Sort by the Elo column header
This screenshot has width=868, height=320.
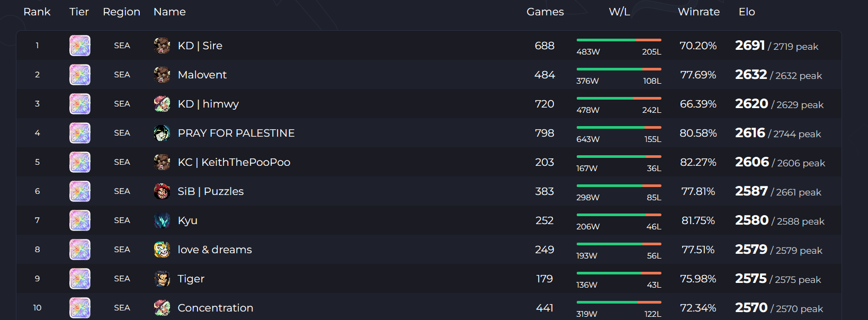(747, 12)
